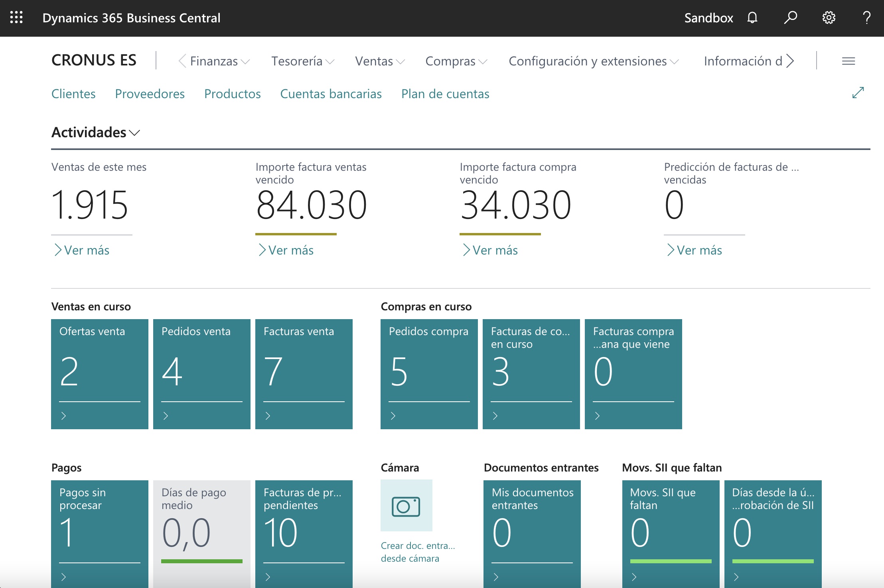Click the help question mark icon
Image resolution: width=884 pixels, height=588 pixels.
tap(866, 18)
